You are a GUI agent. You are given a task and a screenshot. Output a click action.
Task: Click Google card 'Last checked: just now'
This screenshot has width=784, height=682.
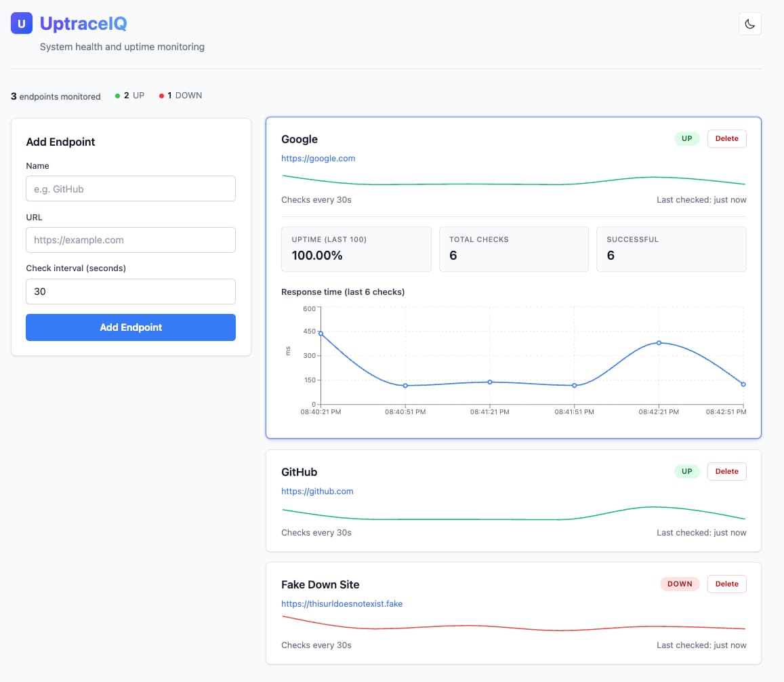click(701, 199)
